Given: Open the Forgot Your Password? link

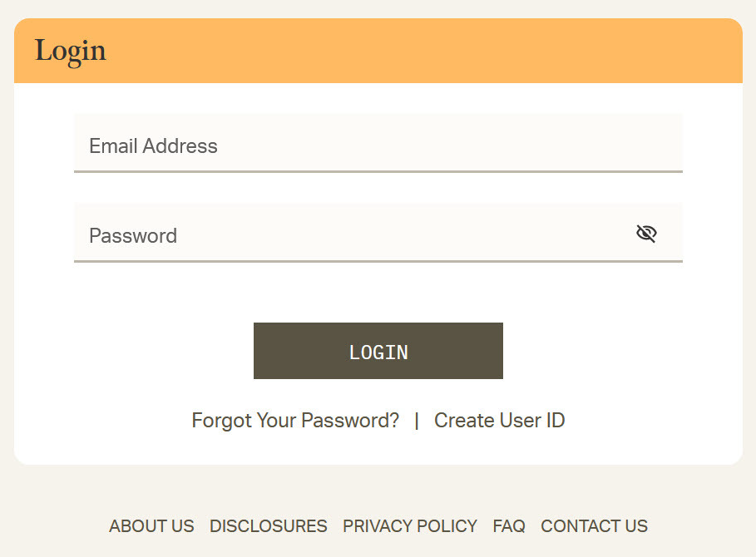Looking at the screenshot, I should coord(295,421).
